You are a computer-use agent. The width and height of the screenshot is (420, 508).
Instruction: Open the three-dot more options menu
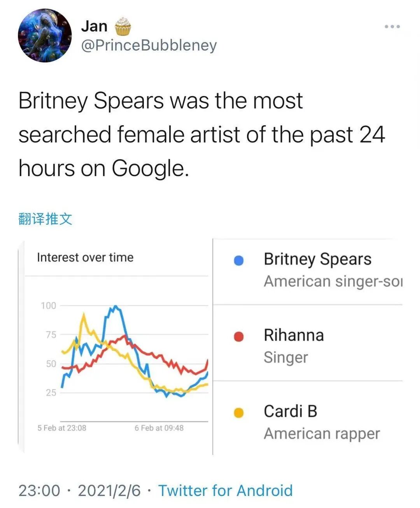click(392, 26)
